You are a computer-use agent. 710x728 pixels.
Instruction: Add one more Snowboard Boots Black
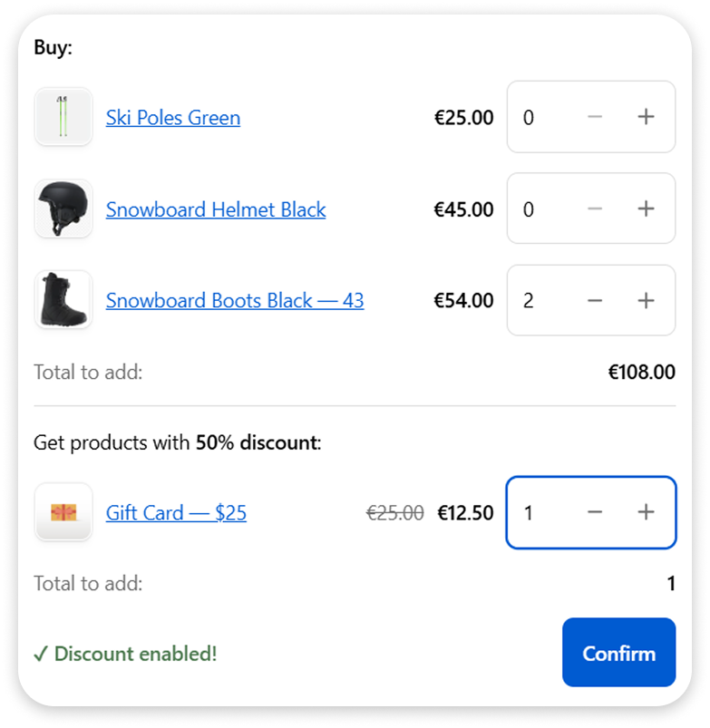(646, 300)
